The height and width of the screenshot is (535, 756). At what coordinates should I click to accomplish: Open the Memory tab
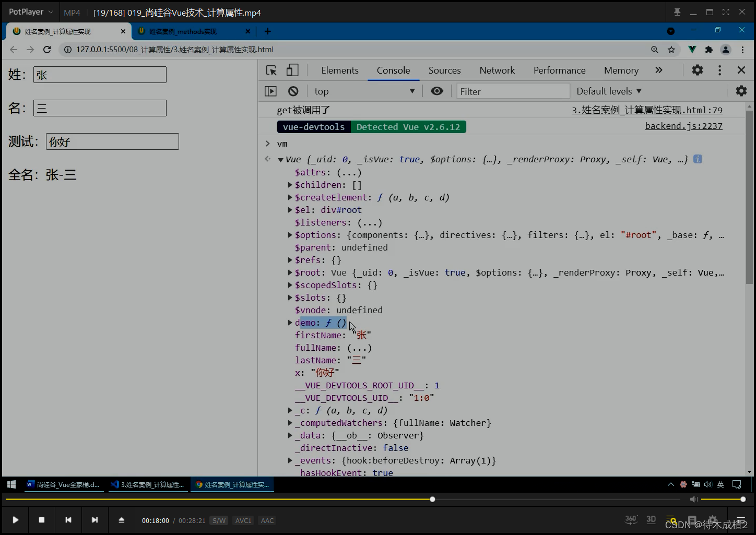[x=621, y=70]
